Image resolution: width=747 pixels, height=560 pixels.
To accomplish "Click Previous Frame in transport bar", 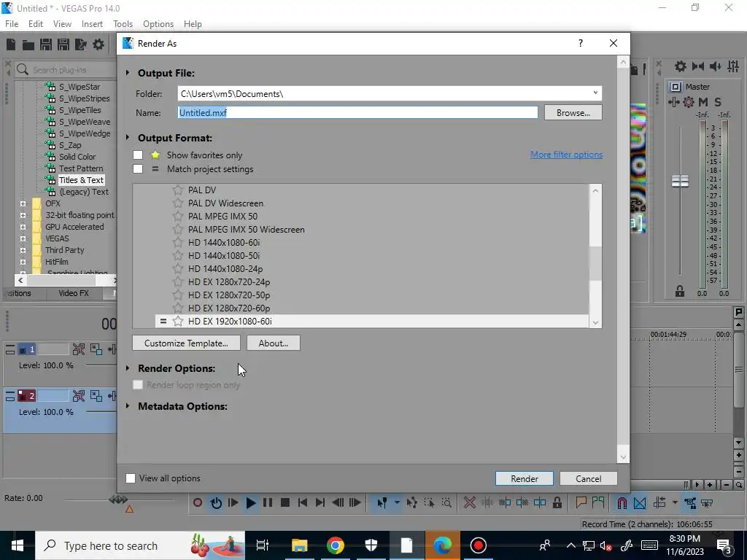I will coord(338,502).
